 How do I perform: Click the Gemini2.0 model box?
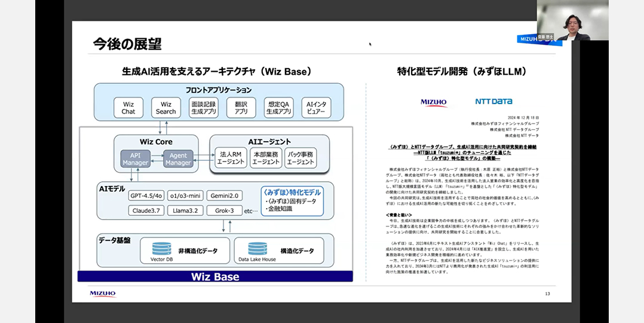224,196
